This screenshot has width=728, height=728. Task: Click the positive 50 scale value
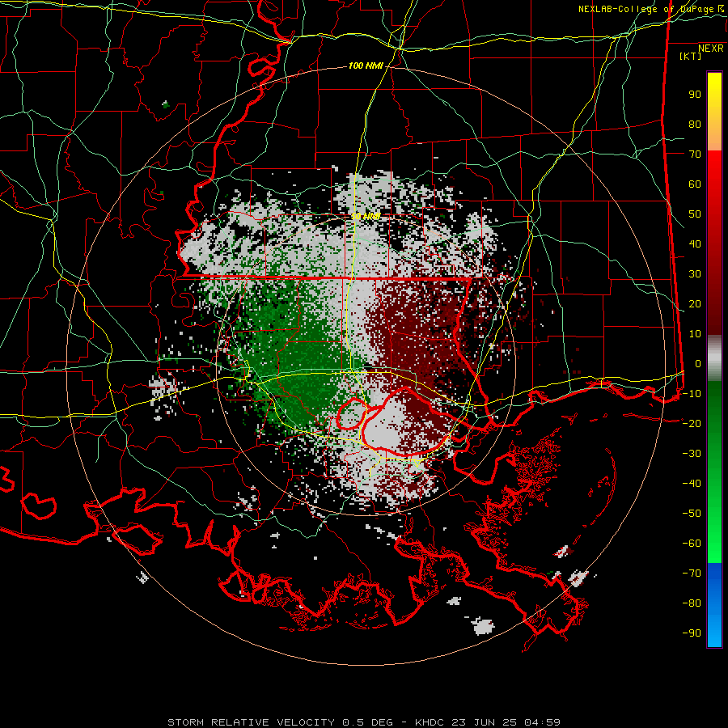point(695,214)
